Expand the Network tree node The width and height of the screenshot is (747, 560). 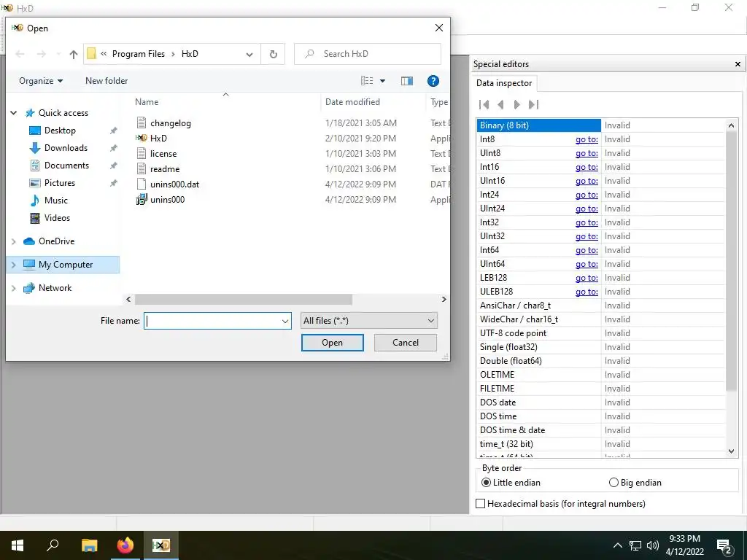coord(14,288)
